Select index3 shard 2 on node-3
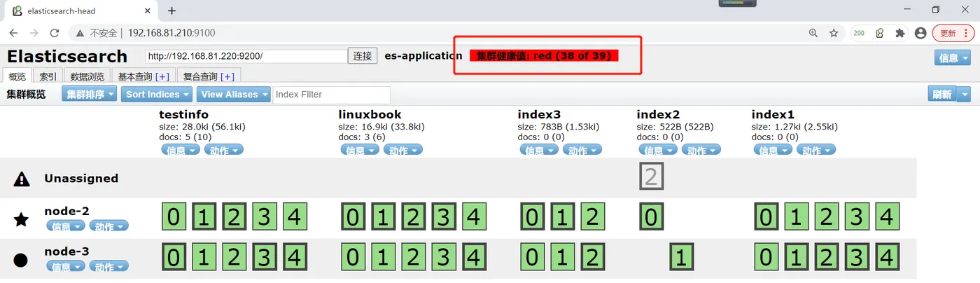980x283 pixels. [x=592, y=257]
